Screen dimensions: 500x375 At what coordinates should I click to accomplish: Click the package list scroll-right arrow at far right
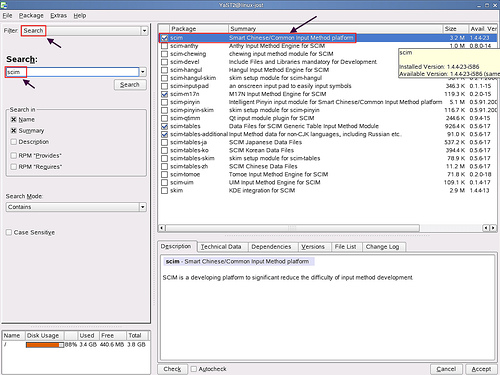click(x=493, y=228)
